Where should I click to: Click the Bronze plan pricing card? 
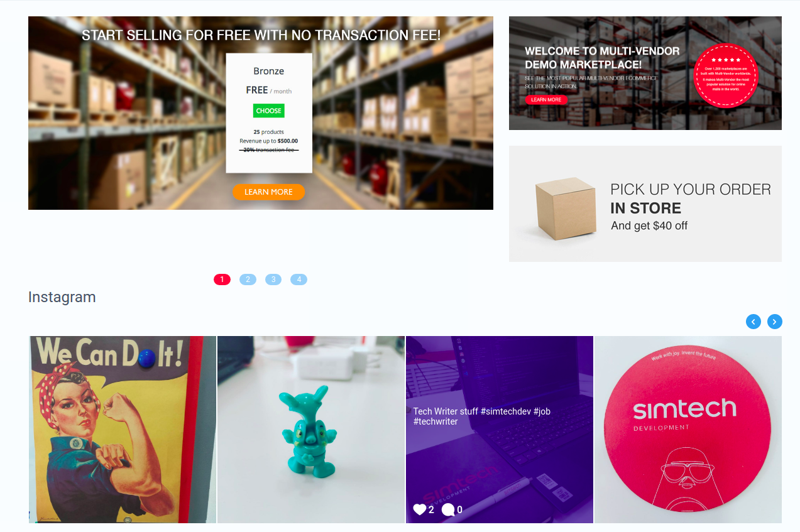point(269,113)
